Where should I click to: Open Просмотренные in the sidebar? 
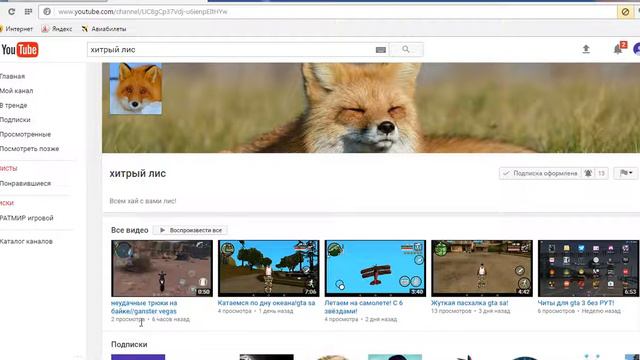coord(25,134)
